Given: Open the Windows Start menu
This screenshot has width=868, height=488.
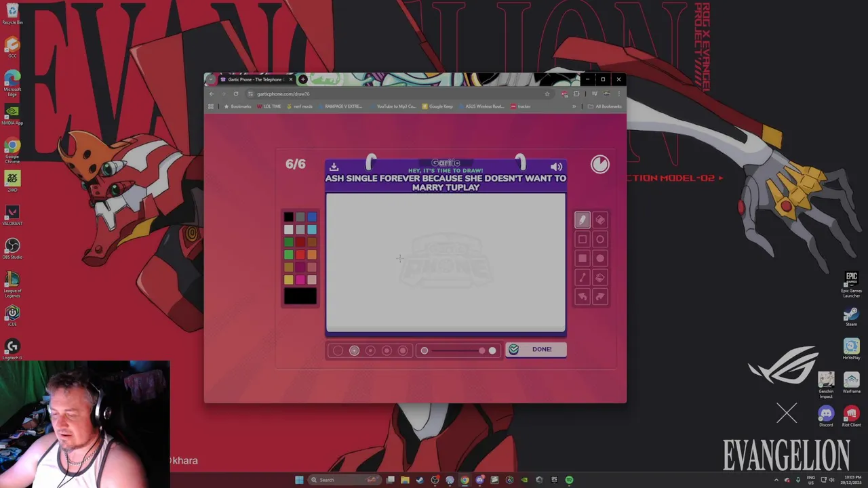Looking at the screenshot, I should (299, 480).
